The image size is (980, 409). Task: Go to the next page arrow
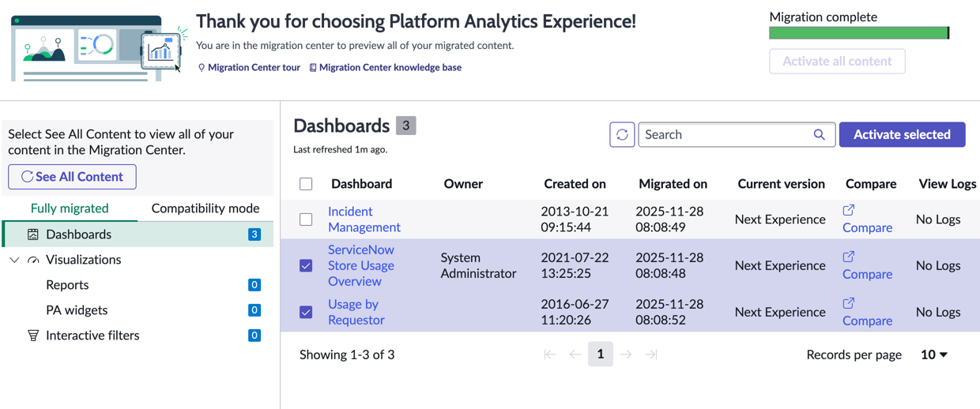click(x=626, y=355)
